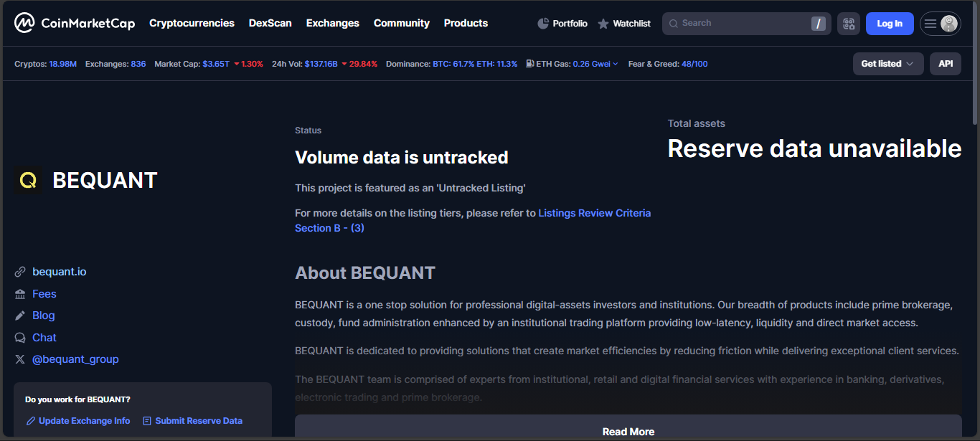This screenshot has width=980, height=441.
Task: Click the Exchanges count 836
Action: tap(138, 64)
